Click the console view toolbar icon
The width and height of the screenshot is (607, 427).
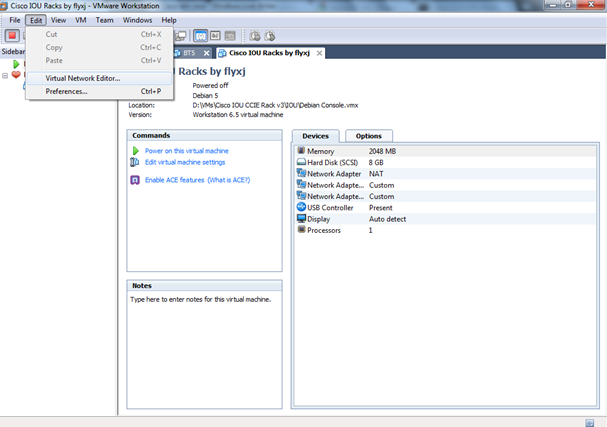215,36
